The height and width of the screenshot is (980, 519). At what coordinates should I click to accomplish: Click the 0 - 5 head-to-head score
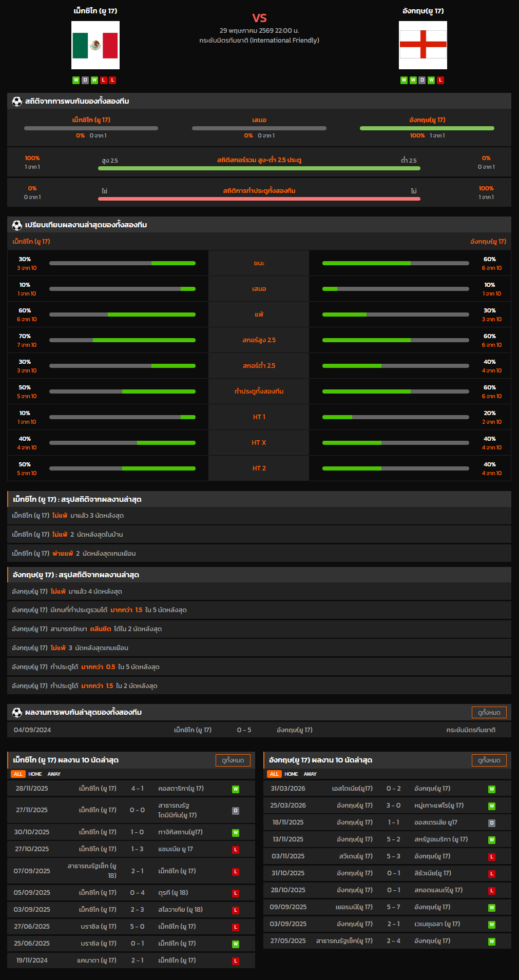(x=244, y=730)
